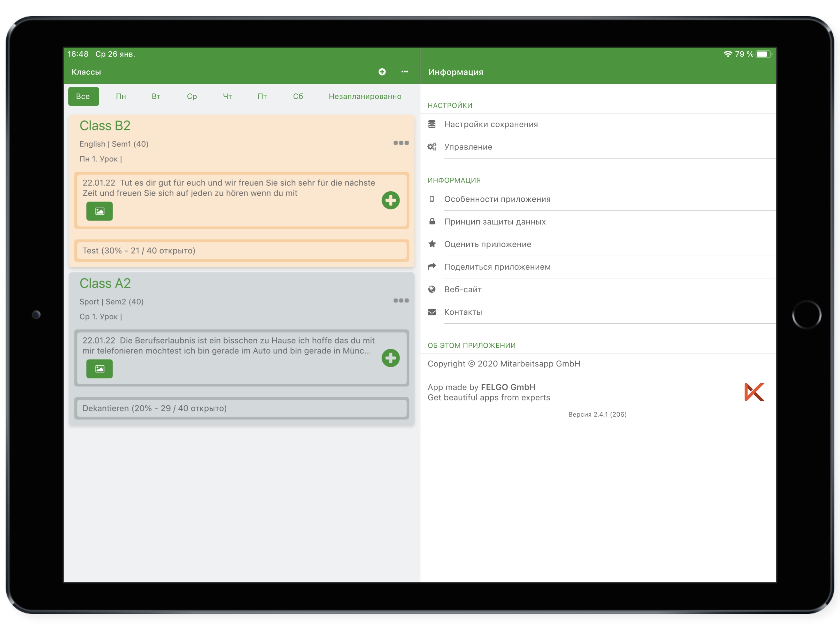Switch to the Пн day tab
840x630 pixels.
point(121,97)
